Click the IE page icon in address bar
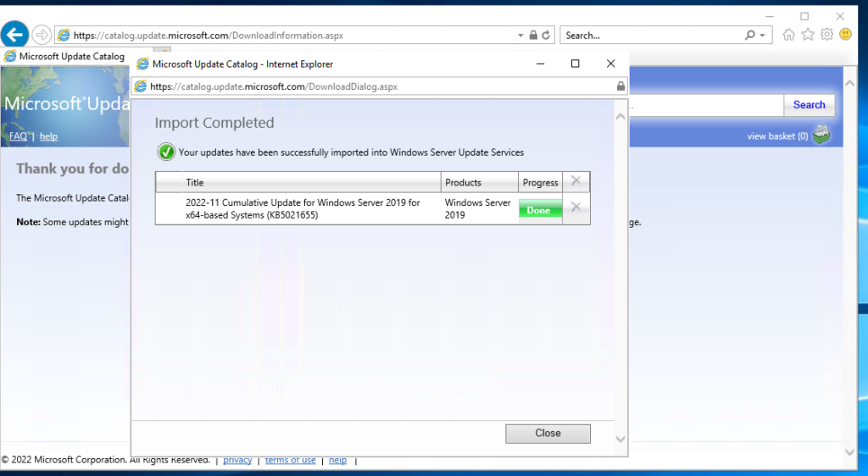Image resolution: width=868 pixels, height=476 pixels. [64, 36]
